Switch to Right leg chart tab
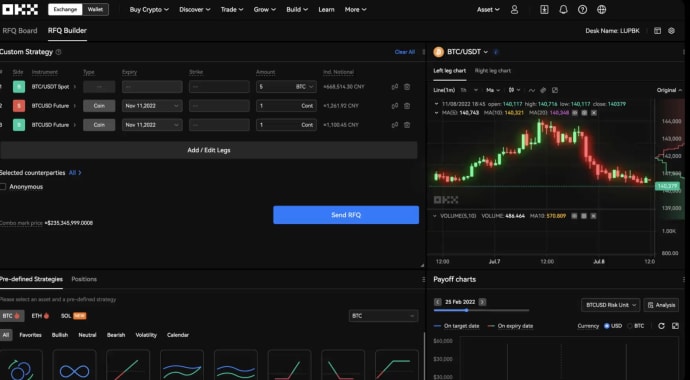 click(x=493, y=70)
